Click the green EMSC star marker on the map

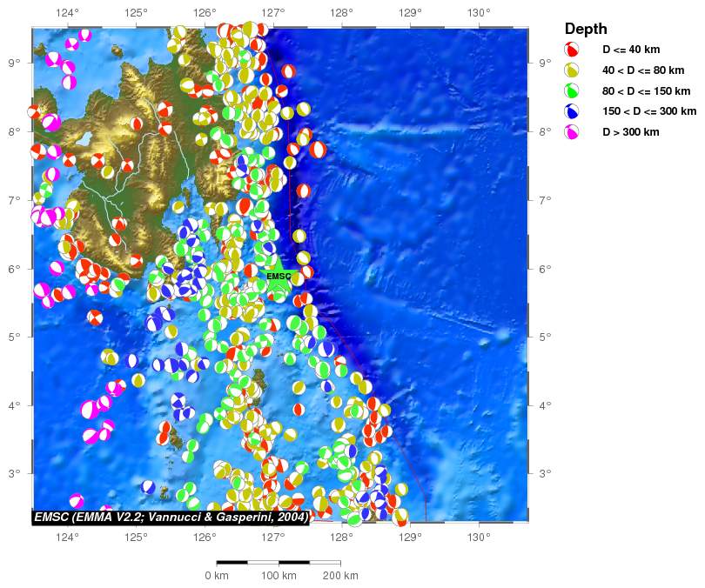(279, 277)
